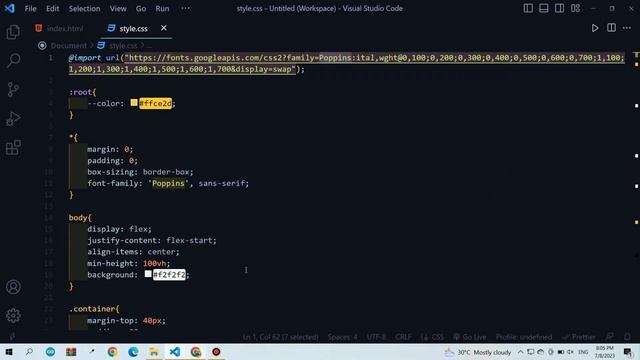This screenshot has height=360, width=640.
Task: Open the Run menu
Action: 162,9
